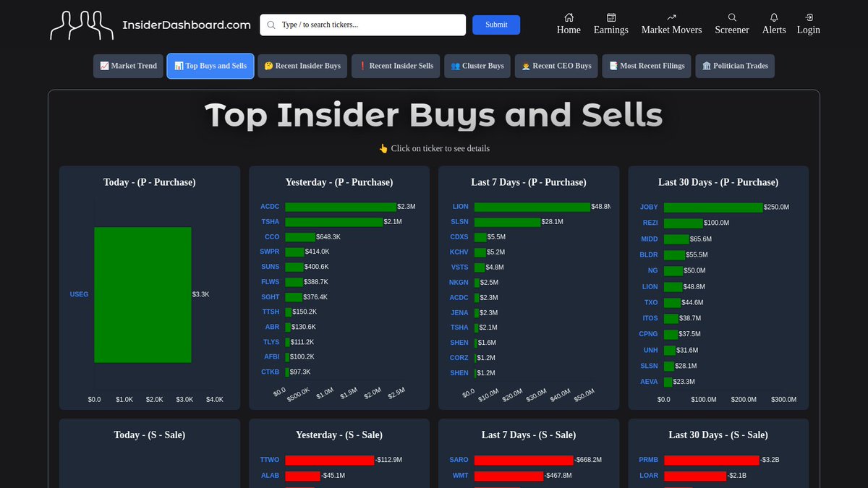Open VSTS ticker details
The height and width of the screenshot is (488, 868).
pos(460,267)
